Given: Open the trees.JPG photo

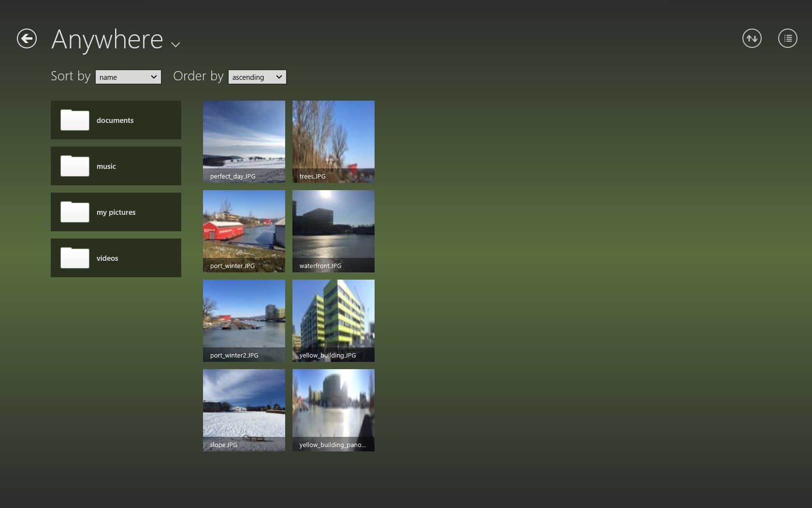Looking at the screenshot, I should [x=333, y=141].
